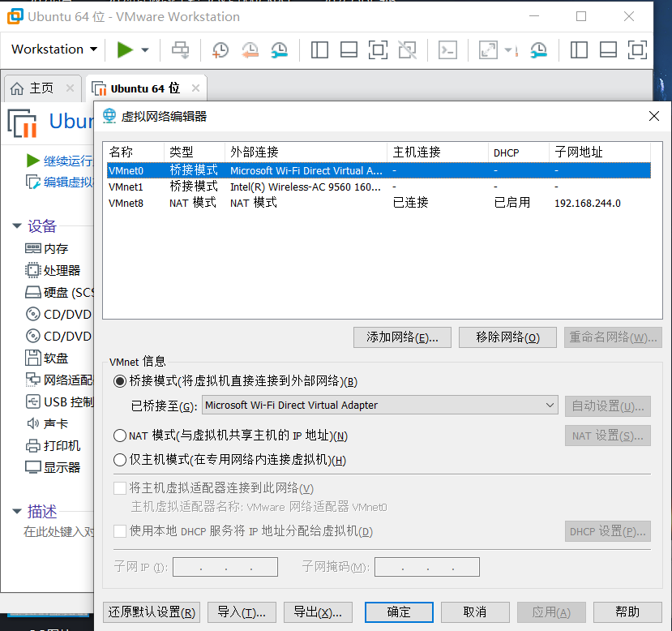This screenshot has width=672, height=631.
Task: Enter full screen mode icon
Action: tap(378, 49)
